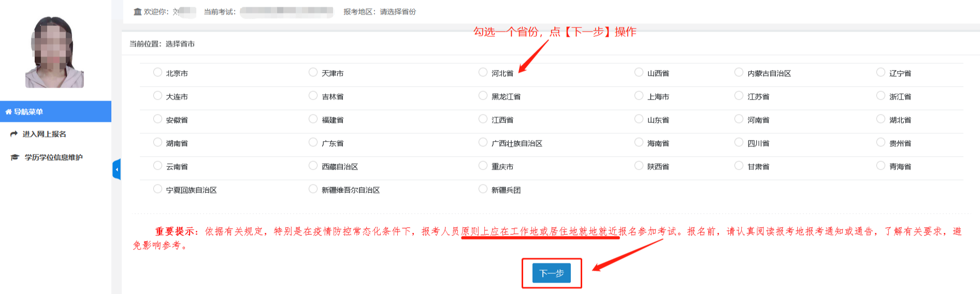Screen dimensions: 980x294
Task: Pick the 云南省 option
Action: (157, 165)
